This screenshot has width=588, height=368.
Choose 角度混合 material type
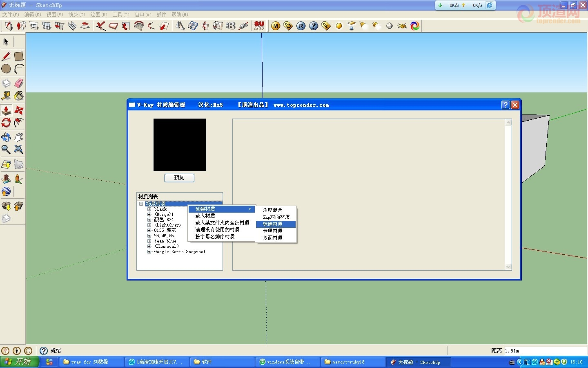276,210
